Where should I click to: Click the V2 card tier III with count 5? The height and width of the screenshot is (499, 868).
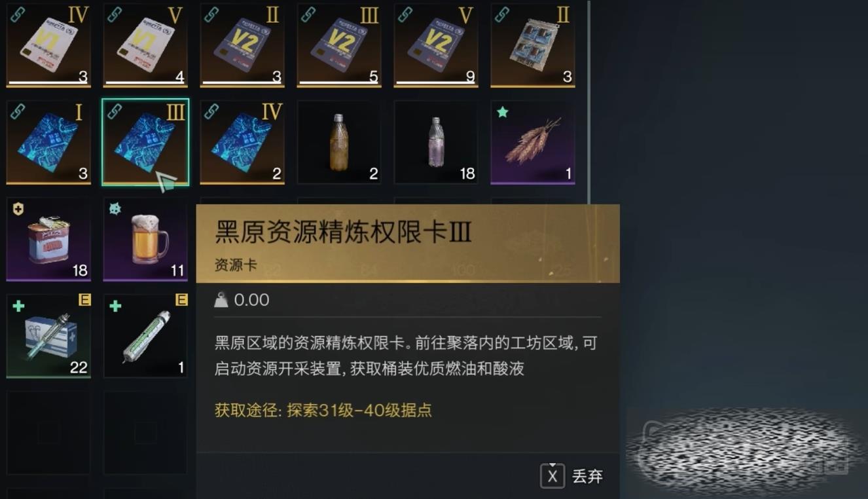pyautogui.click(x=339, y=45)
